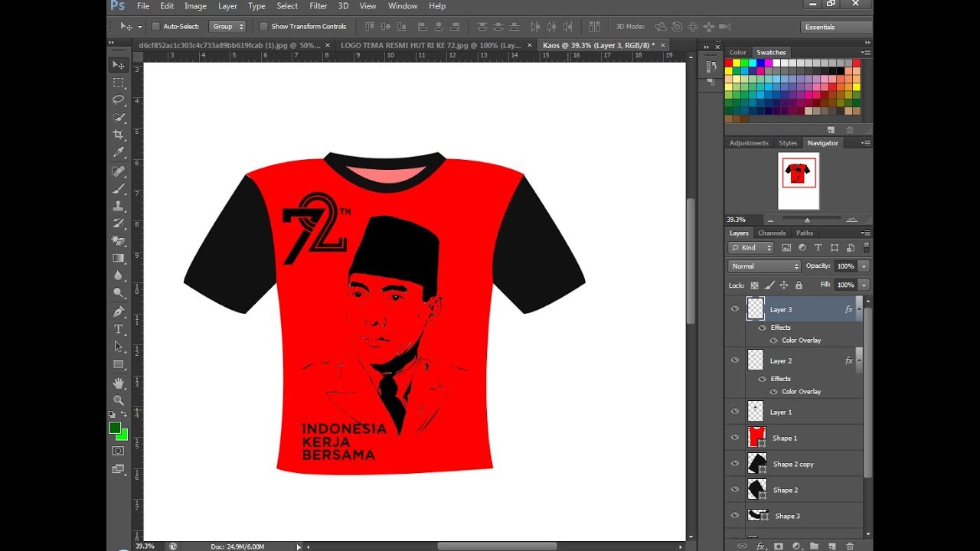Select the Blur tool

point(118,275)
